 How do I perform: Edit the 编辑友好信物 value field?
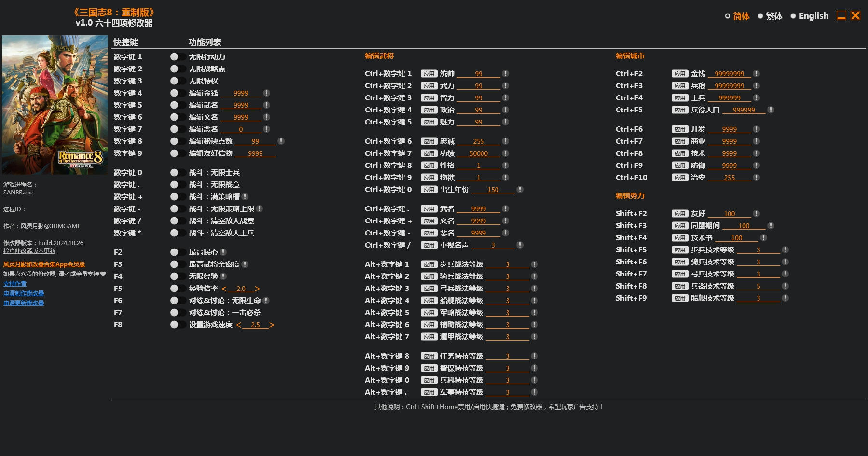tap(255, 153)
